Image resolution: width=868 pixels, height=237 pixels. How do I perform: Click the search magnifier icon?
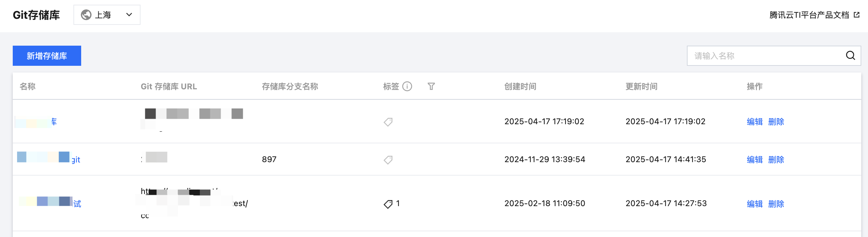(850, 56)
